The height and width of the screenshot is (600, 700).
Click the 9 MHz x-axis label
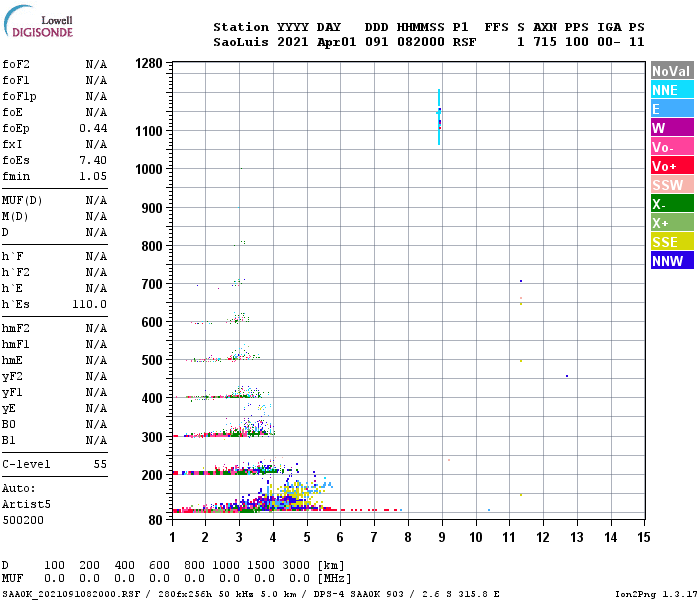click(x=442, y=537)
